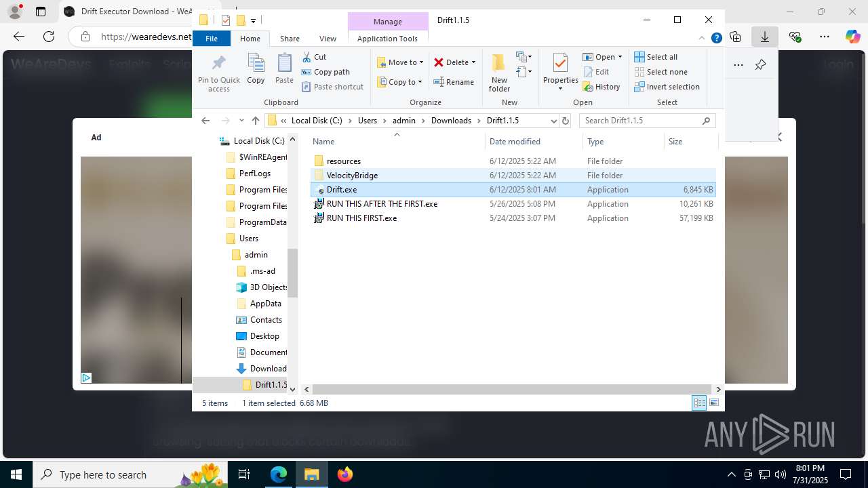Select 3D Objects in navigation tree
This screenshot has width=868, height=488.
269,287
